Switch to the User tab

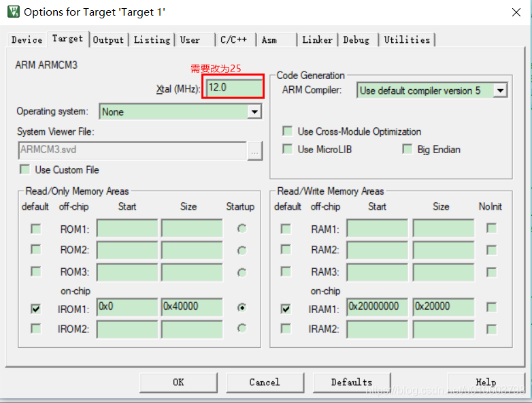pyautogui.click(x=195, y=39)
